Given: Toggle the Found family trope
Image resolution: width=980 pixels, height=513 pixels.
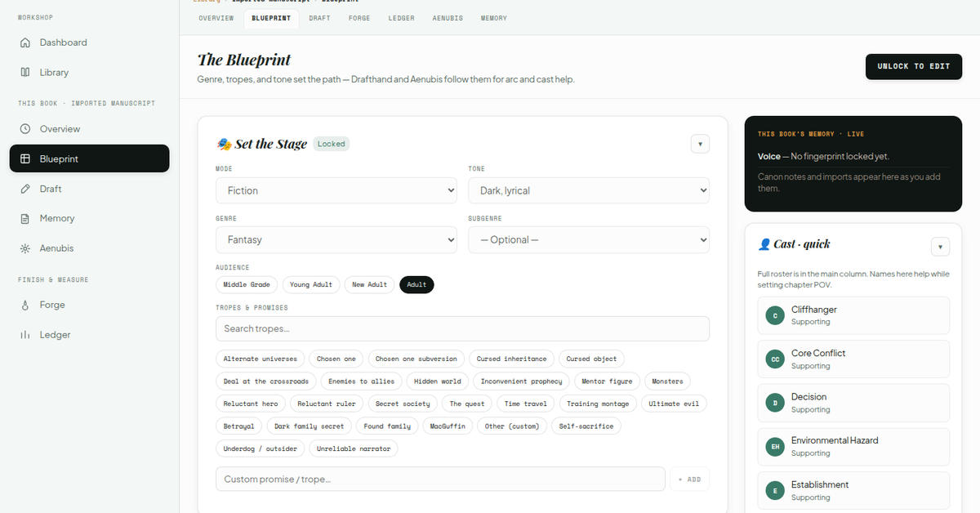Looking at the screenshot, I should point(387,426).
